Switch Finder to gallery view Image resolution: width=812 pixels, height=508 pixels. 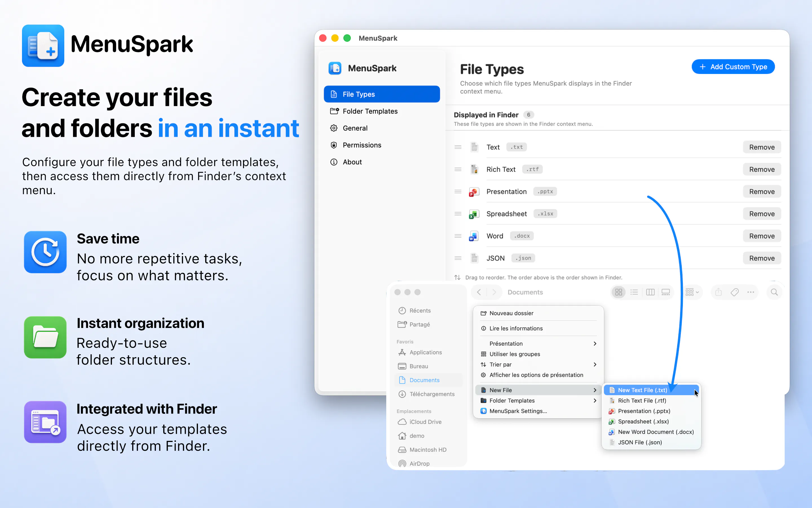[666, 292]
